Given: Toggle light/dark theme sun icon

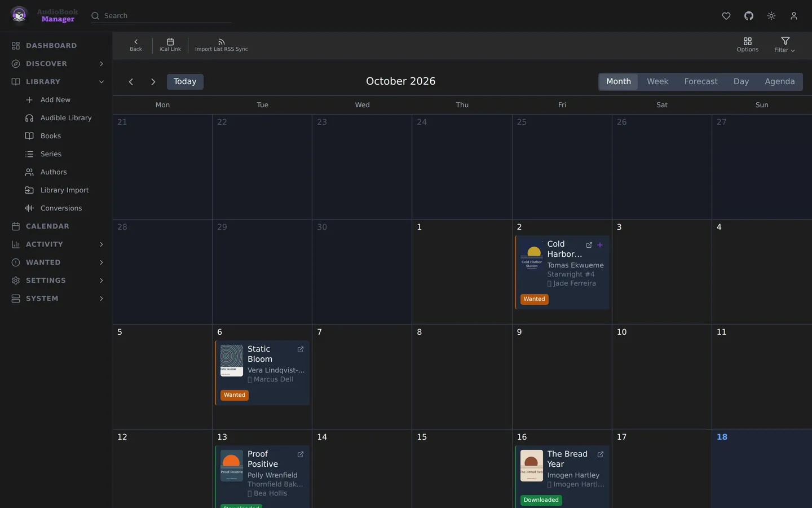Looking at the screenshot, I should click(x=771, y=16).
